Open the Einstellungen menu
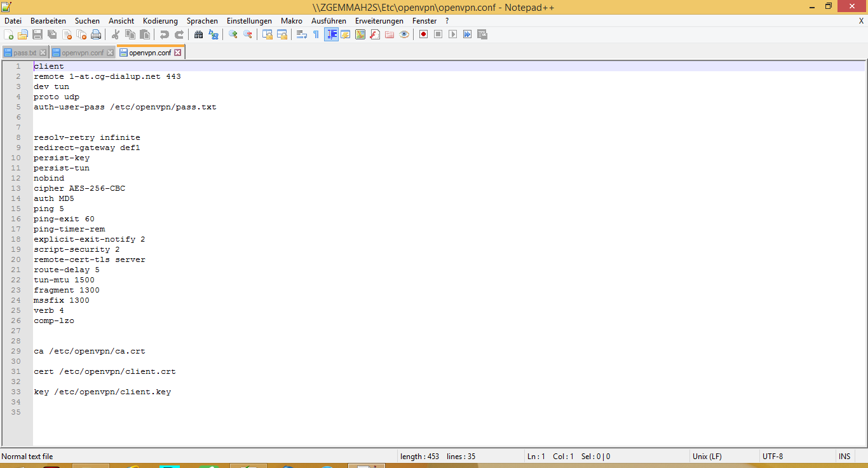Image resolution: width=868 pixels, height=468 pixels. click(249, 21)
